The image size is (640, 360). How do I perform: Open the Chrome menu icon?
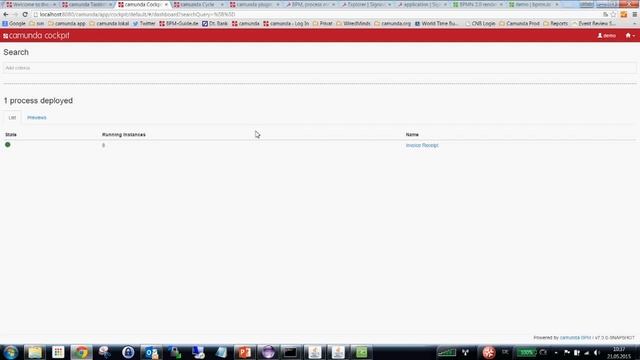635,14
